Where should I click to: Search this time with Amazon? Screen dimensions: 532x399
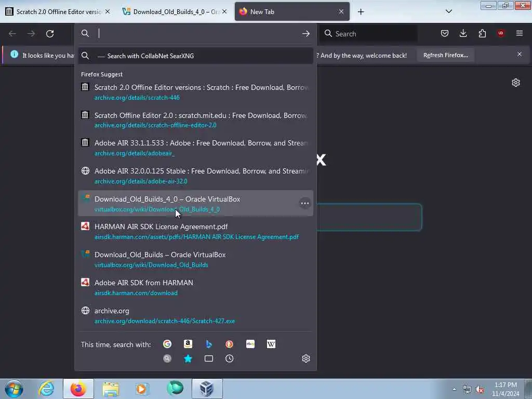[x=188, y=344]
